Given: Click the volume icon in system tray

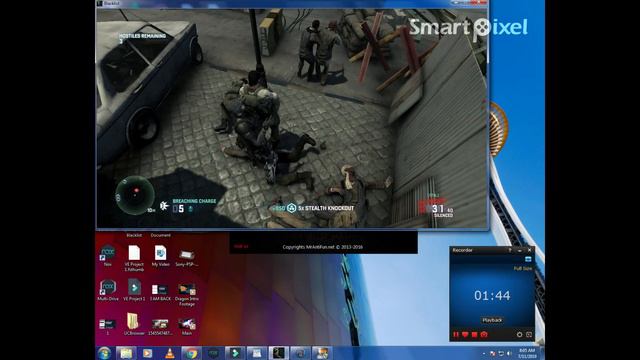Looking at the screenshot, I should click(509, 353).
